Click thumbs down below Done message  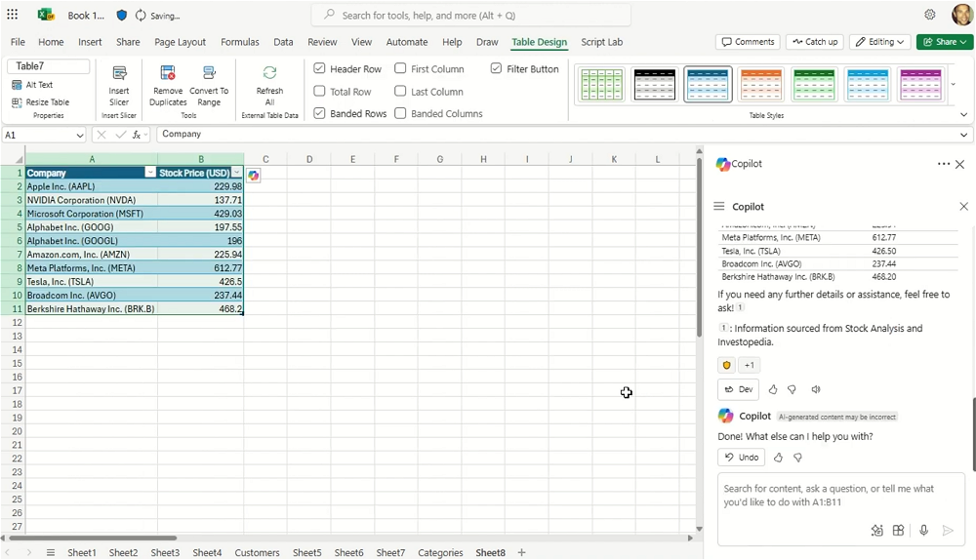point(797,458)
